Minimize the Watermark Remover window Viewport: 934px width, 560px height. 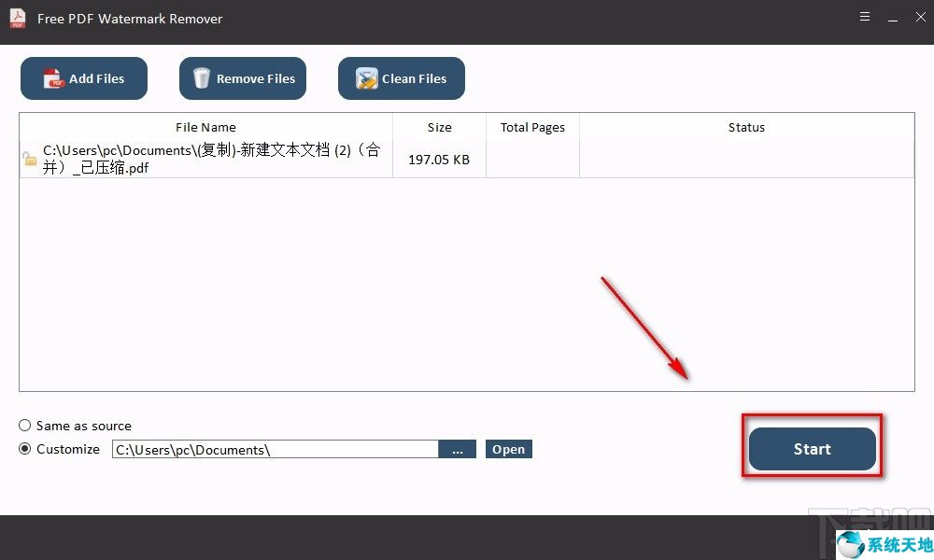tap(893, 19)
